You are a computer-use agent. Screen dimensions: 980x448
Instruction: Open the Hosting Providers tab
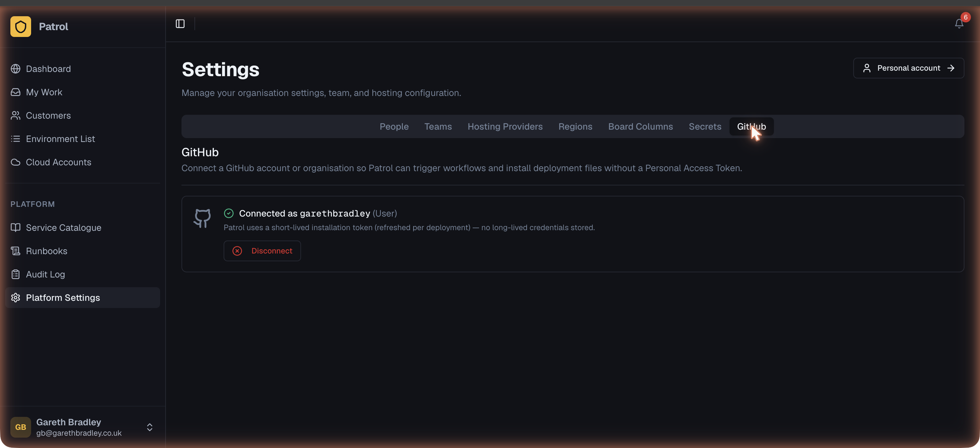point(505,127)
